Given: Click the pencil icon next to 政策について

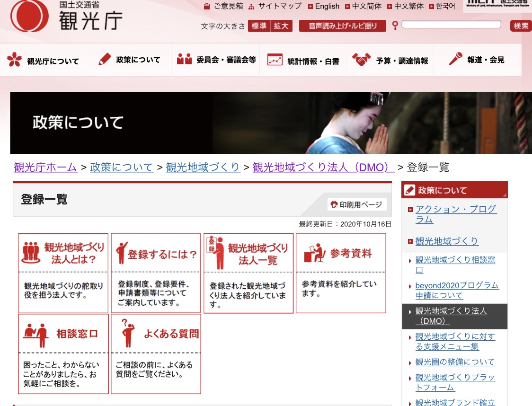Looking at the screenshot, I should click(105, 60).
